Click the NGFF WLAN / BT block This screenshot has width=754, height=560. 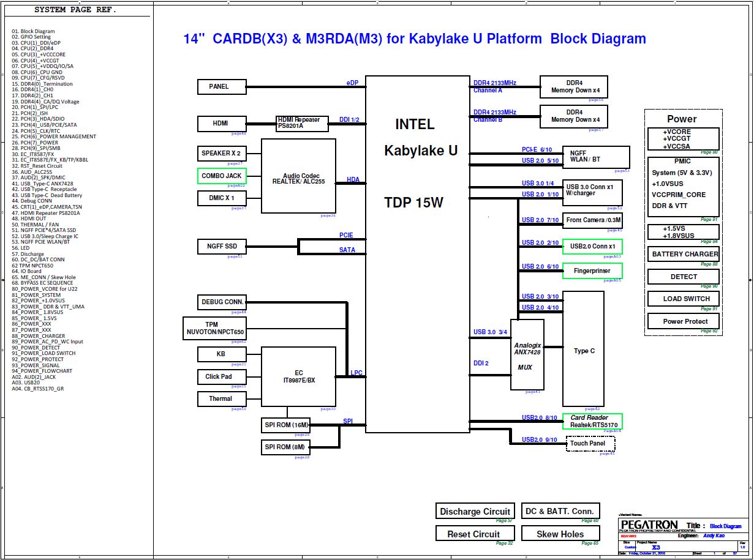[596, 157]
